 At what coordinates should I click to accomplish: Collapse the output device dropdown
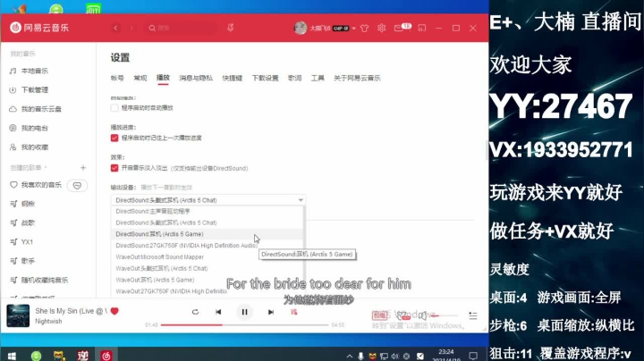tap(301, 200)
